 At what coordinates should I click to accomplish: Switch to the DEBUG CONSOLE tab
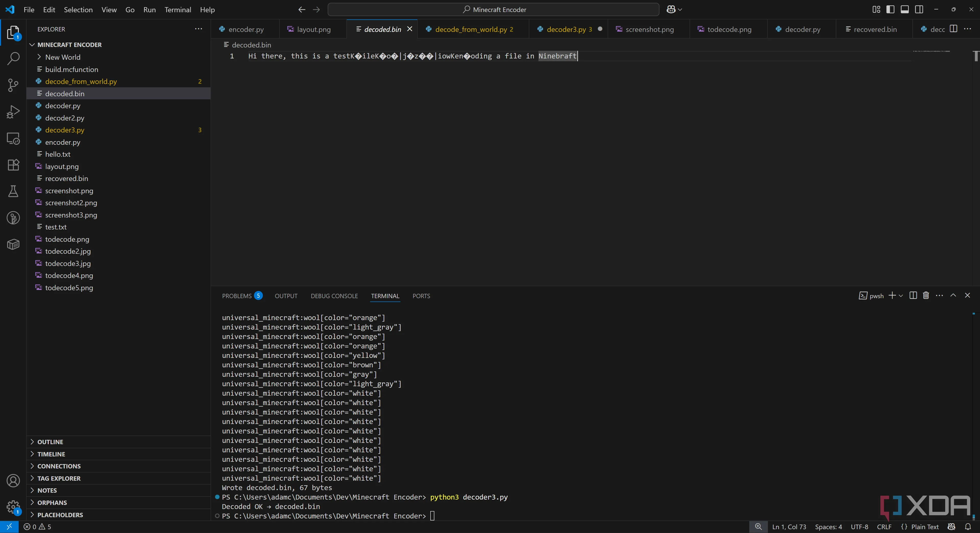pos(334,296)
